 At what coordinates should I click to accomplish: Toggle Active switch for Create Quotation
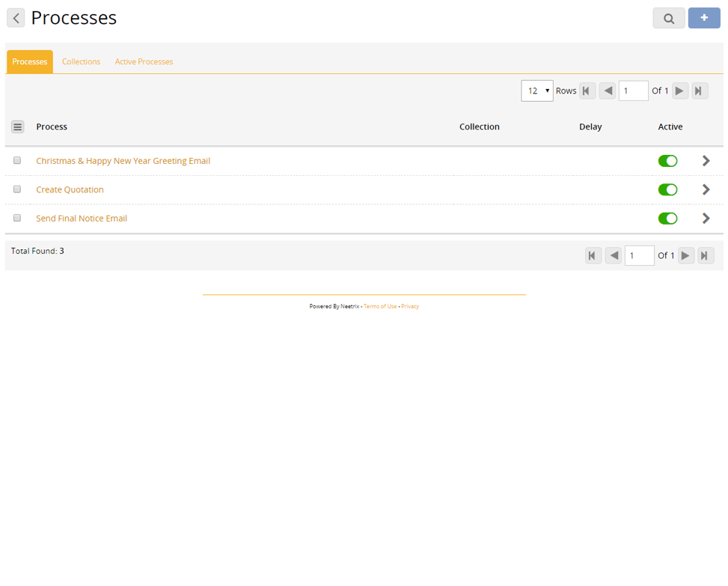point(667,189)
